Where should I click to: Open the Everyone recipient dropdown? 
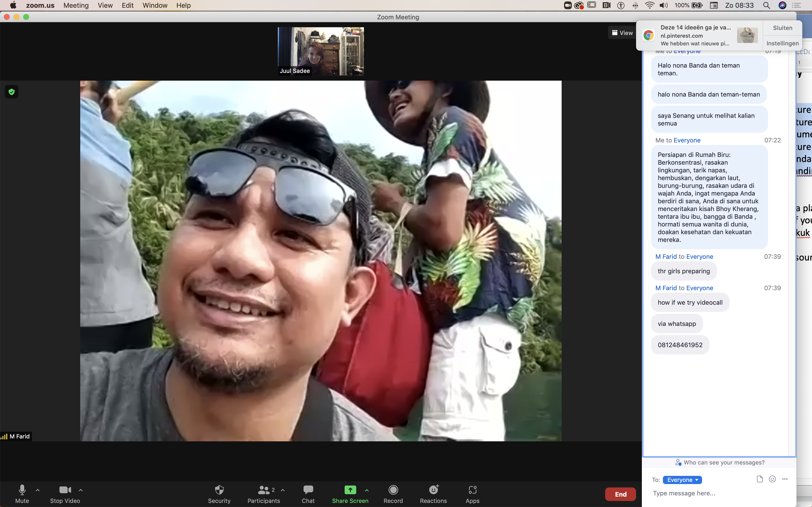[x=682, y=480]
